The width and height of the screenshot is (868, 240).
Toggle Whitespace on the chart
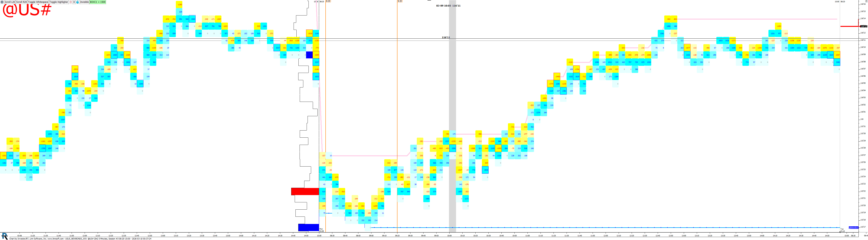pos(38,2)
